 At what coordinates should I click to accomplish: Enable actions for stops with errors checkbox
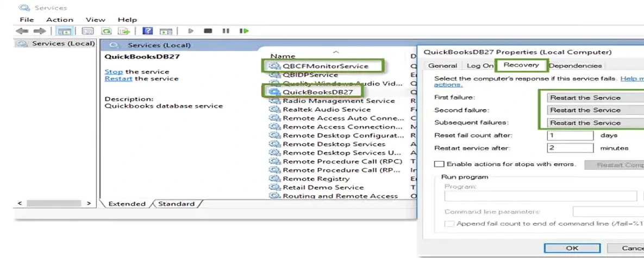(x=440, y=164)
